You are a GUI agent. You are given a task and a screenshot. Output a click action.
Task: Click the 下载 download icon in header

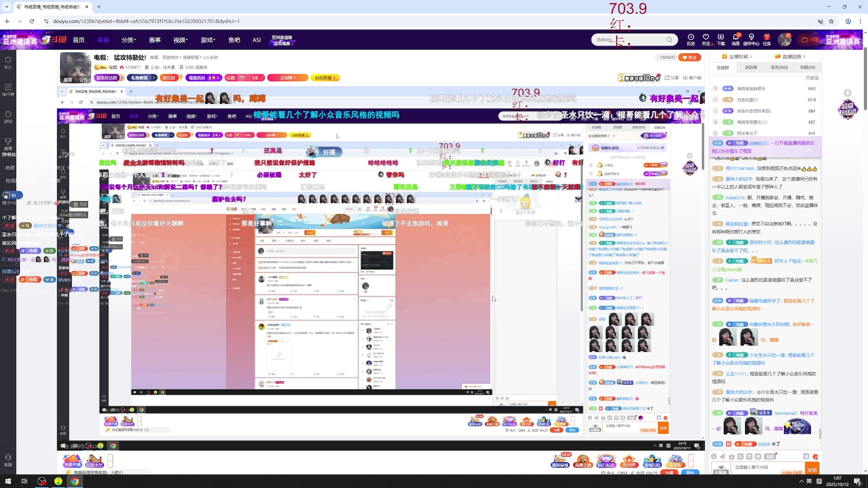tap(721, 38)
